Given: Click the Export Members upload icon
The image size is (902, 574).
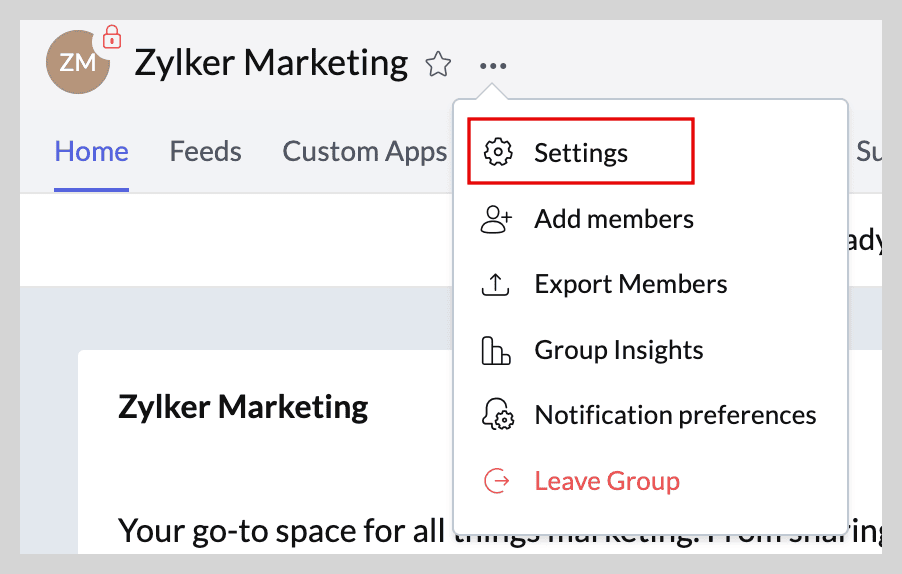Looking at the screenshot, I should click(497, 285).
